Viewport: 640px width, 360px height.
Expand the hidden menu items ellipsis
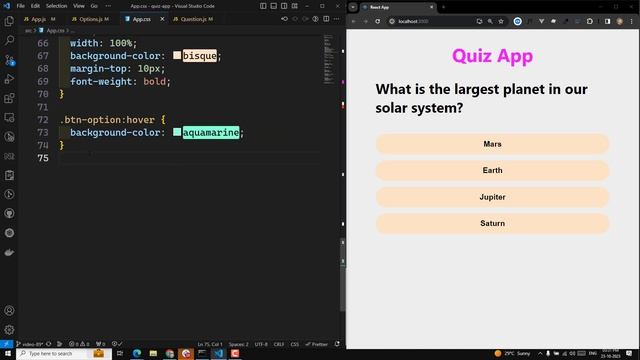pos(108,6)
